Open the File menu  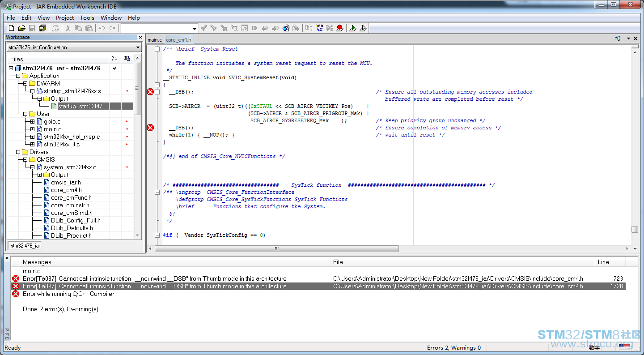[x=11, y=17]
